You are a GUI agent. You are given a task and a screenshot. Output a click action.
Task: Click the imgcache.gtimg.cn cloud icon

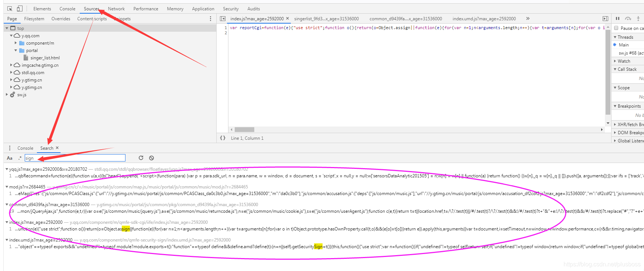click(17, 65)
